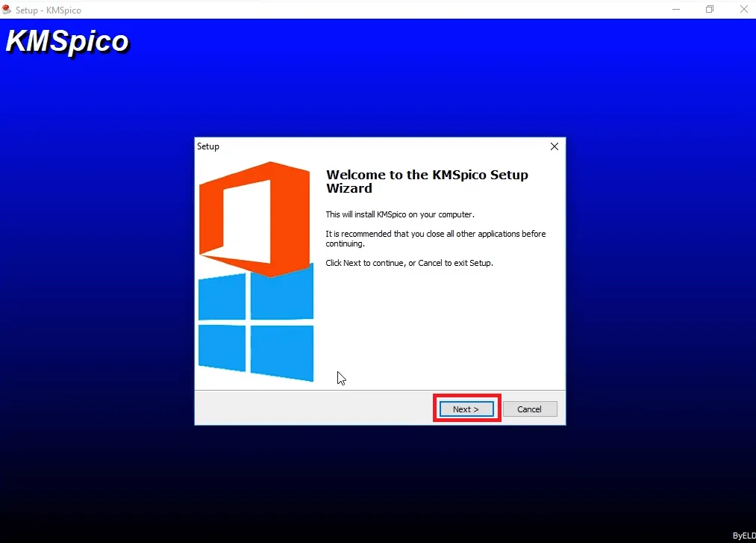Screen dimensions: 756x543
Task: Click the large KMSpico banner title
Action: point(67,42)
